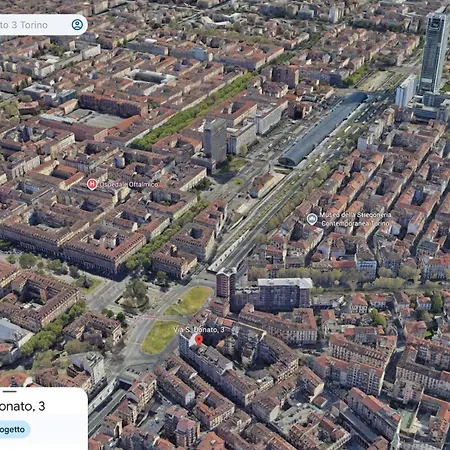Click the brown tower beside the white-roofed block
The width and height of the screenshot is (450, 450).
[x=226, y=283]
